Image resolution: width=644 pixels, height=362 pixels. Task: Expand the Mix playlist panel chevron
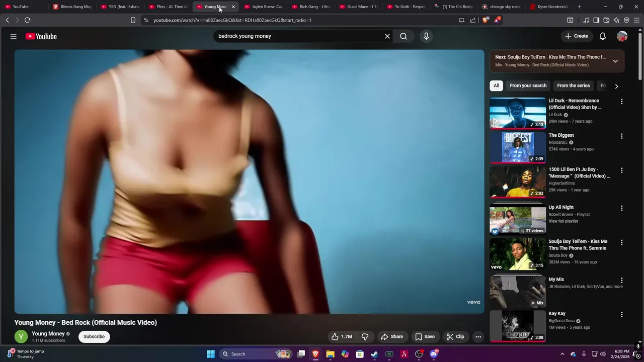point(615,61)
